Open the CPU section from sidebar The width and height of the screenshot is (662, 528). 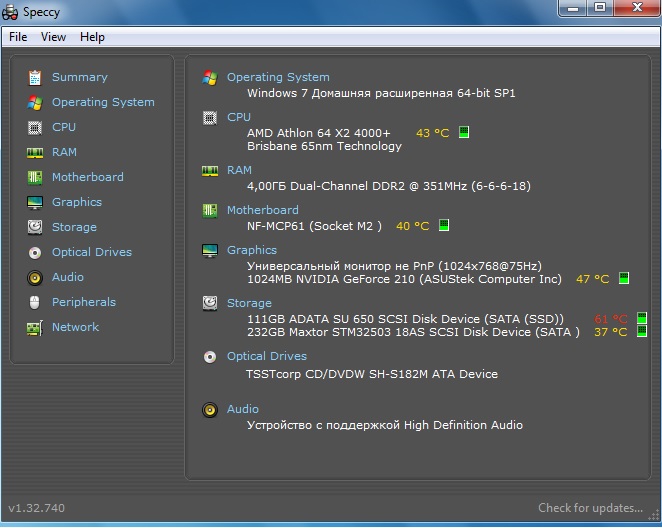(64, 127)
